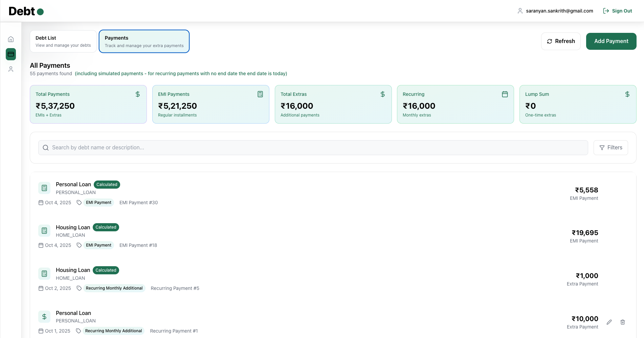The width and height of the screenshot is (644, 338).
Task: Click the search magnifier icon
Action: 46,148
